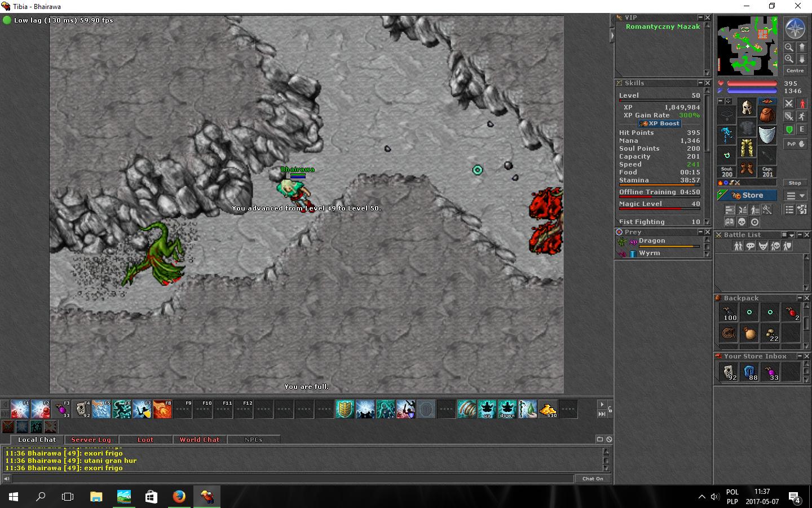Use F8 fire spell hotkey
This screenshot has width=812, height=508.
(162, 409)
